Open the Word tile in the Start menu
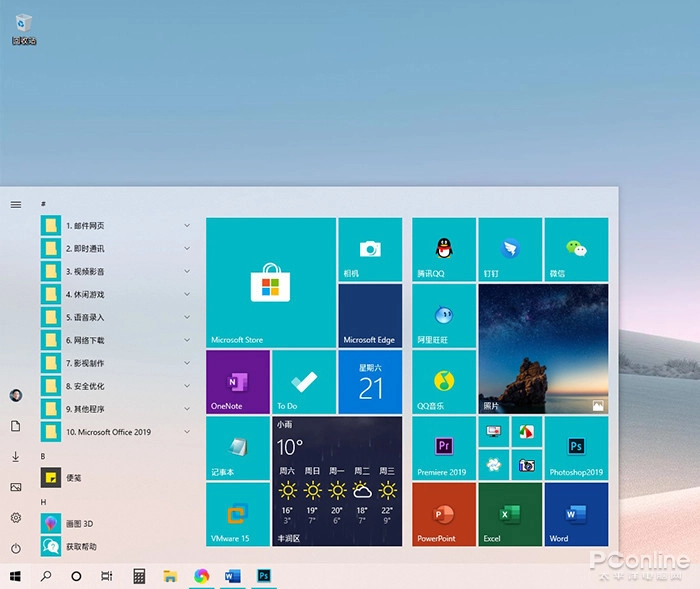The image size is (700, 589). point(576,514)
